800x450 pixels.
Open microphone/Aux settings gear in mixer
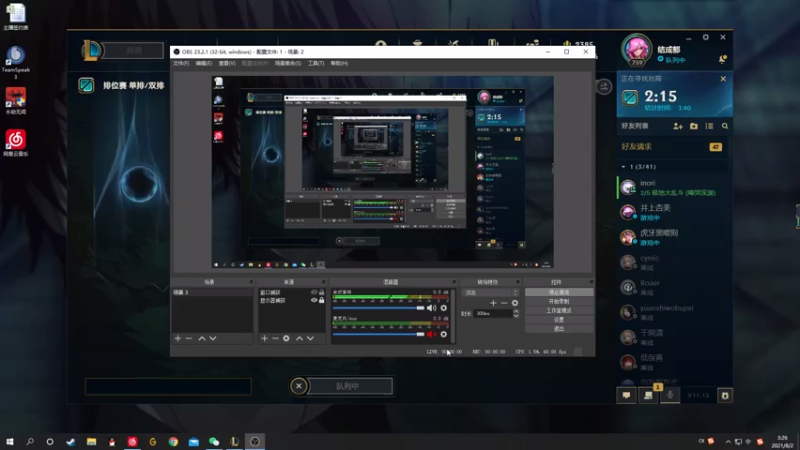point(443,334)
